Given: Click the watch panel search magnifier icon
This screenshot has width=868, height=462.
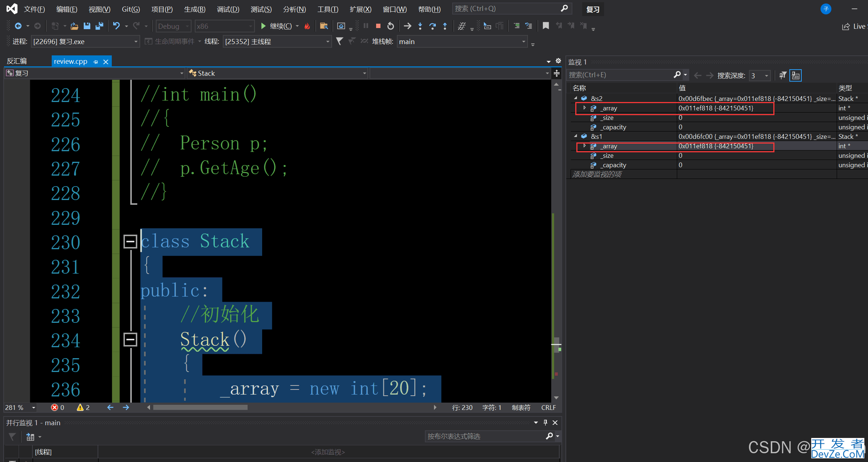Looking at the screenshot, I should 677,75.
